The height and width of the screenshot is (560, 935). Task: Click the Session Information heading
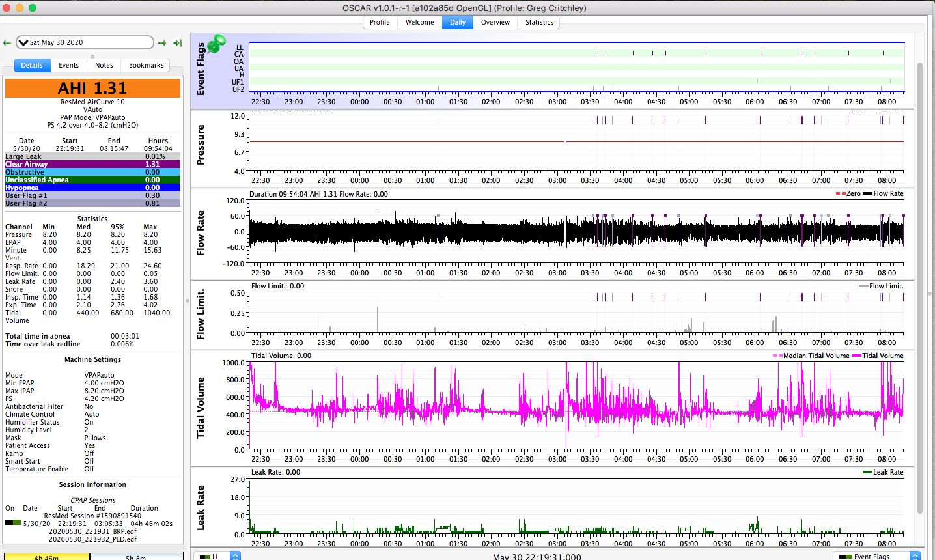tap(92, 484)
